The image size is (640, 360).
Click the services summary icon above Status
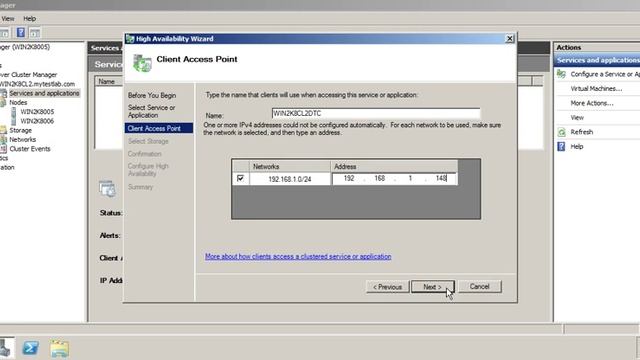107,189
